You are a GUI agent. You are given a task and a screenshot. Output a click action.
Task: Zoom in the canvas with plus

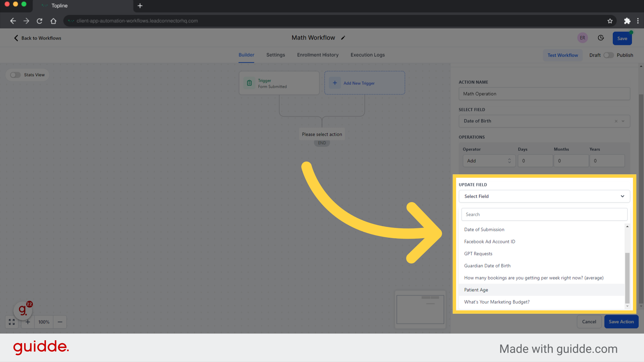pyautogui.click(x=28, y=322)
